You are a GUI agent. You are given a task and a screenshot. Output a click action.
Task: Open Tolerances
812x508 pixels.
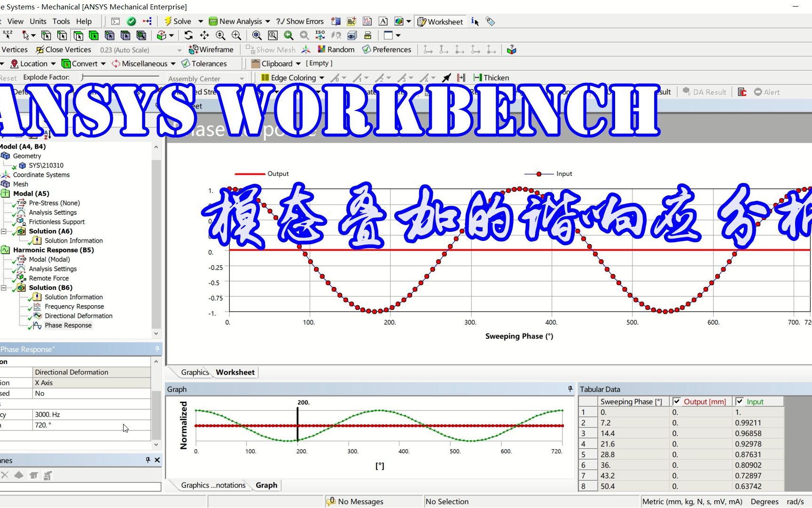click(x=204, y=63)
